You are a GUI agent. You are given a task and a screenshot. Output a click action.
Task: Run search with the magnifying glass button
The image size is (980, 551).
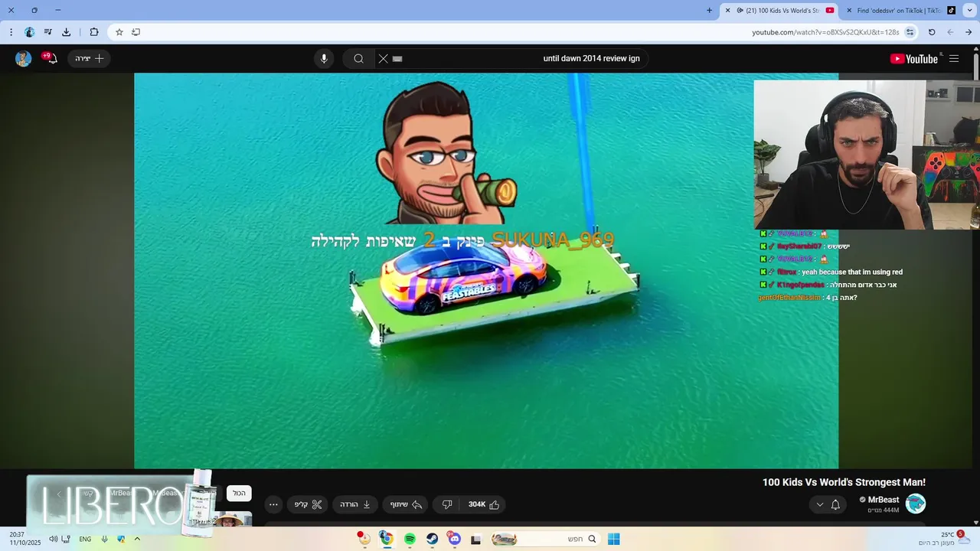(x=358, y=59)
